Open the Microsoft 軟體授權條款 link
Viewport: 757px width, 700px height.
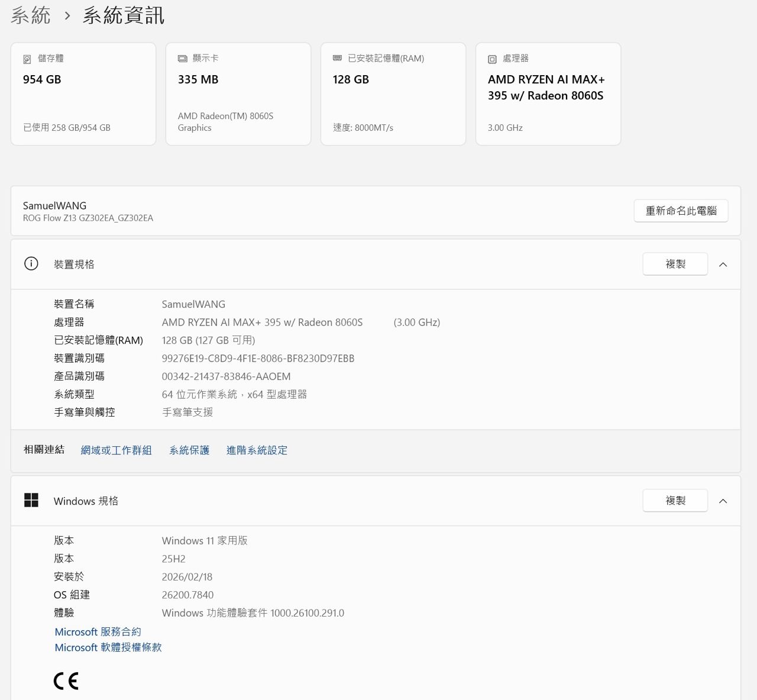108,647
